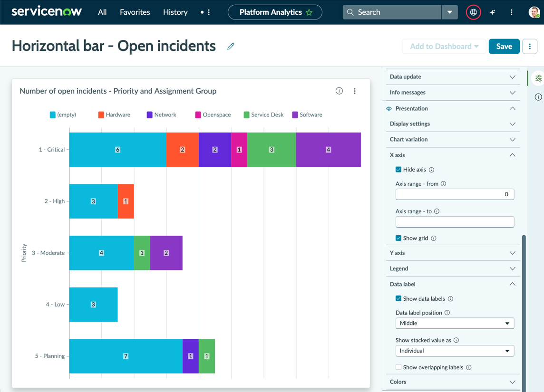Click the info icon beside Axis range - to
Screen dimensions: 544x392
click(437, 211)
